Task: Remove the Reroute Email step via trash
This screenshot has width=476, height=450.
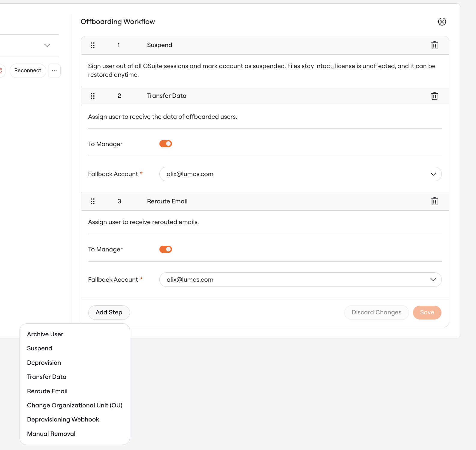Action: [434, 201]
